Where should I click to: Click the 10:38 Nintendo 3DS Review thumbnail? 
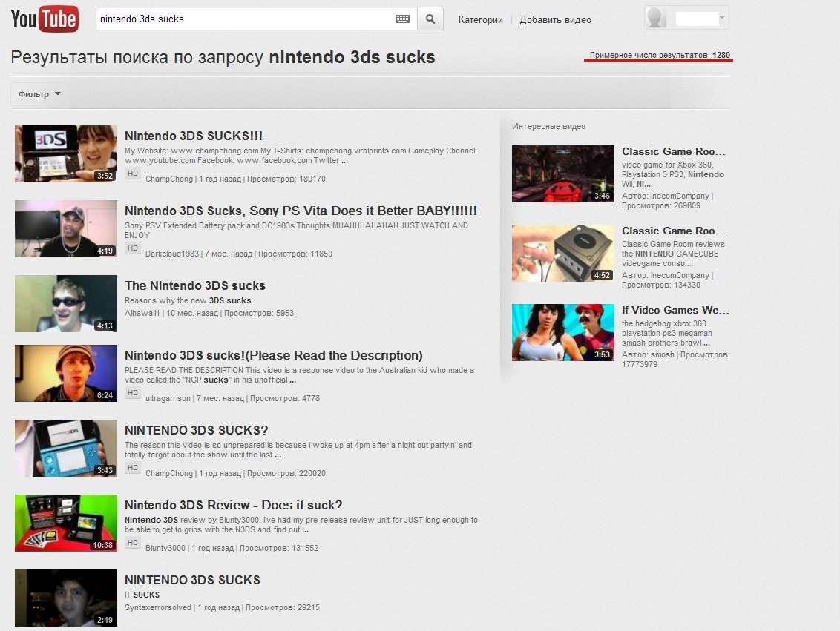pos(66,523)
